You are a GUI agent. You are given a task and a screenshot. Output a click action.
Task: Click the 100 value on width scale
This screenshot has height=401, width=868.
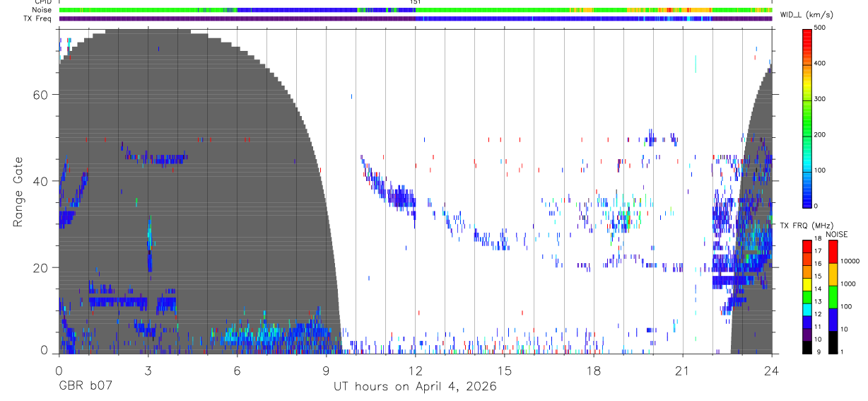[820, 171]
